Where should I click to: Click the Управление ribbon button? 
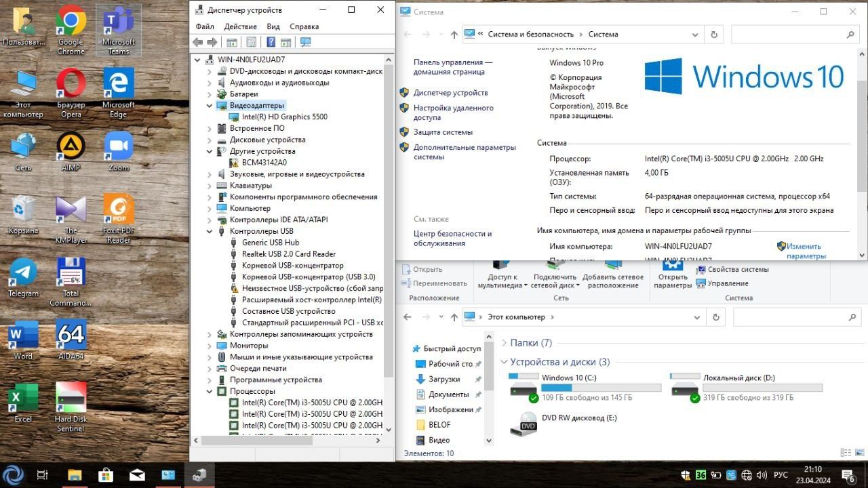click(x=722, y=283)
